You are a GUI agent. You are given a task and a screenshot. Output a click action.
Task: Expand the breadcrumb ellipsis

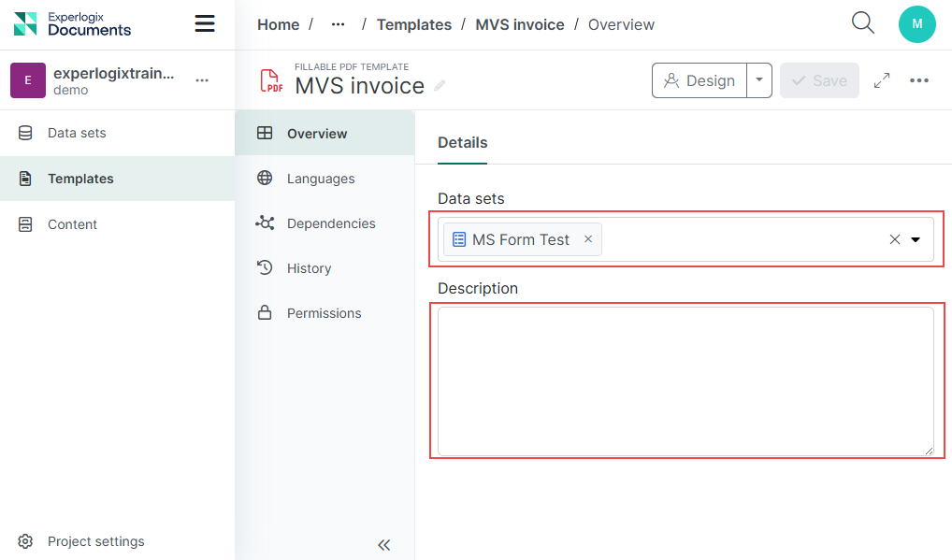[x=338, y=25]
